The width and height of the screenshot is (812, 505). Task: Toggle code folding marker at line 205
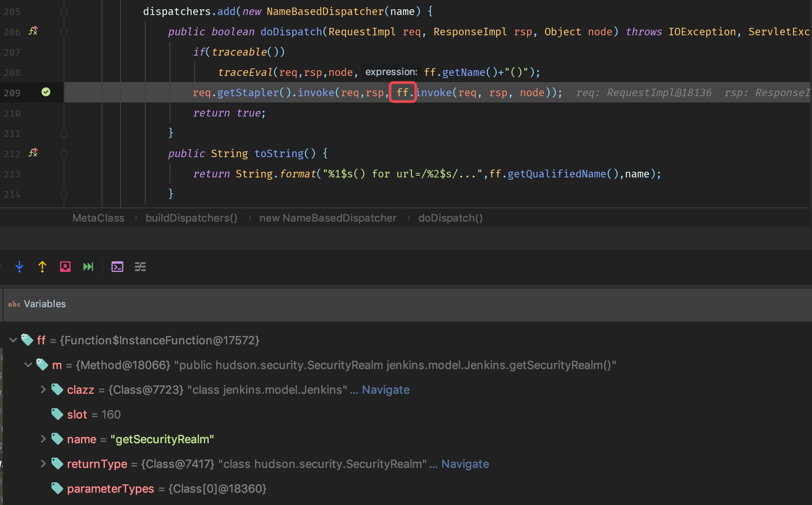pyautogui.click(x=64, y=12)
